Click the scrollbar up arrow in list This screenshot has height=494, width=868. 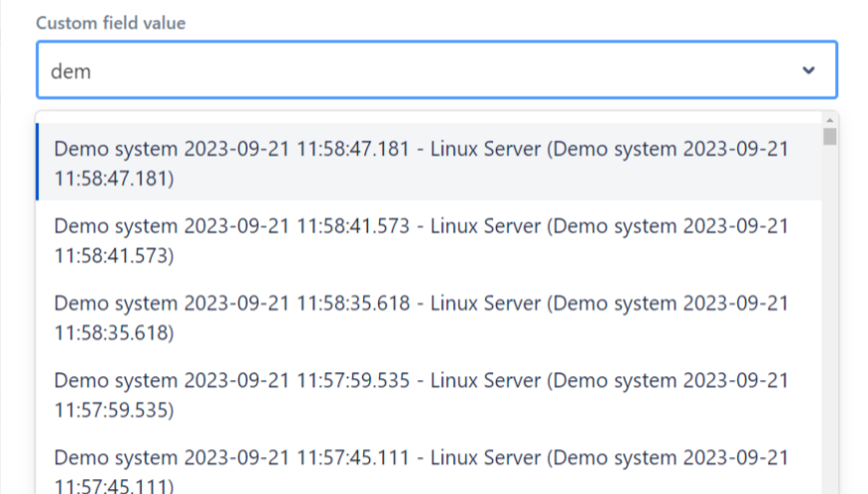pos(830,118)
